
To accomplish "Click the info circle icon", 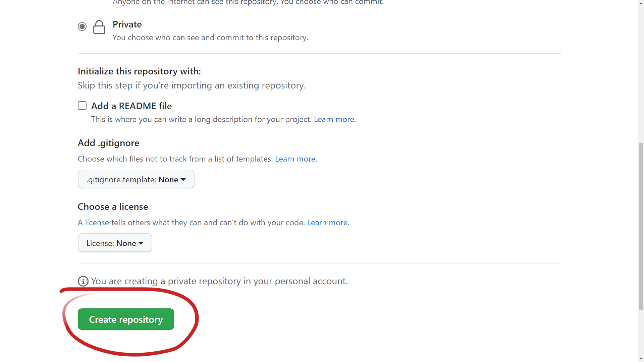I will pos(83,281).
